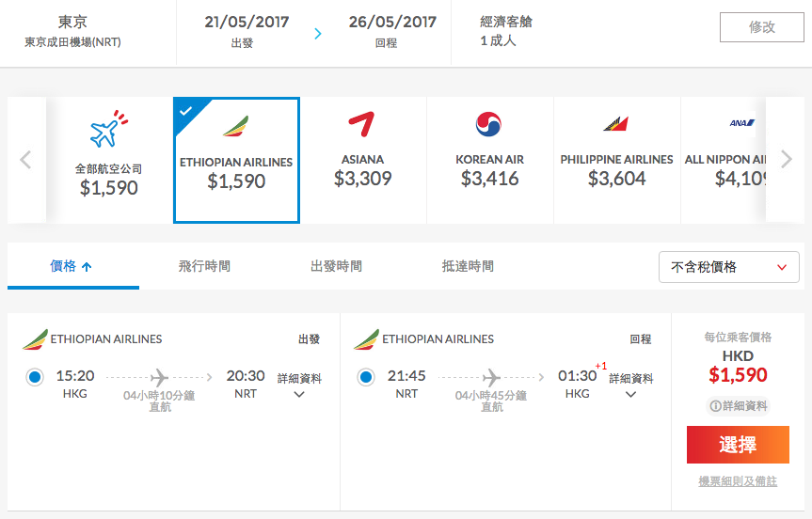Select the 15:20 HKG departure radio button
The width and height of the screenshot is (812, 519).
coord(35,377)
